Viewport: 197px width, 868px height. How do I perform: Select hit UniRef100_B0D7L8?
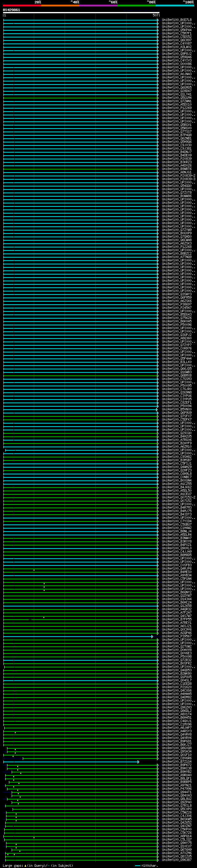[176, 20]
